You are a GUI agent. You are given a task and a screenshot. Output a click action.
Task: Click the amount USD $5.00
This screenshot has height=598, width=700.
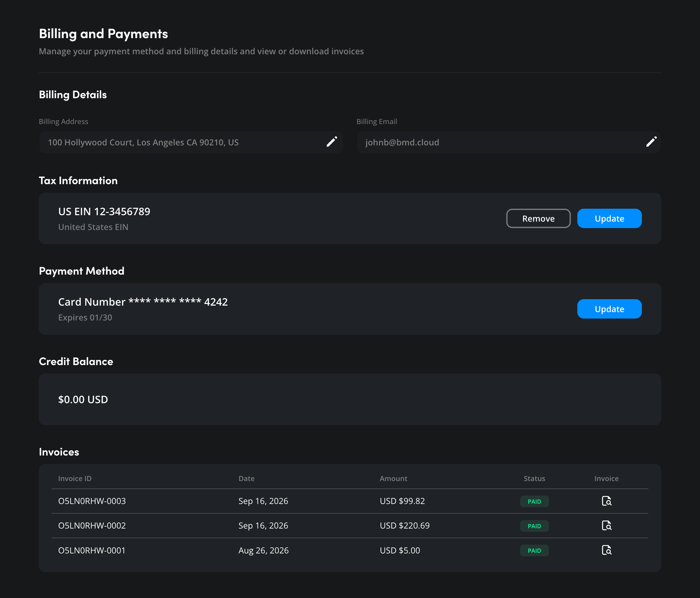point(400,550)
